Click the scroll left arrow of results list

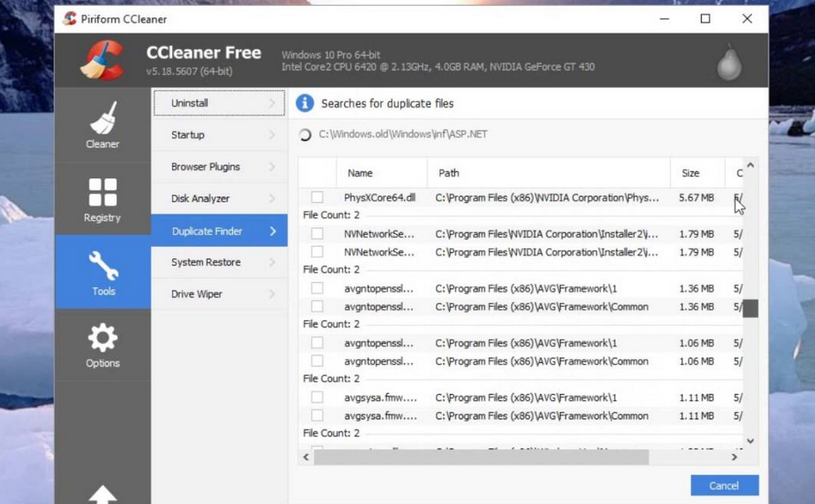coord(306,458)
